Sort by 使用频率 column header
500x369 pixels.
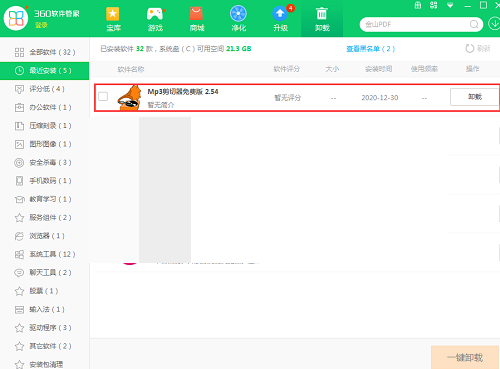coord(424,69)
